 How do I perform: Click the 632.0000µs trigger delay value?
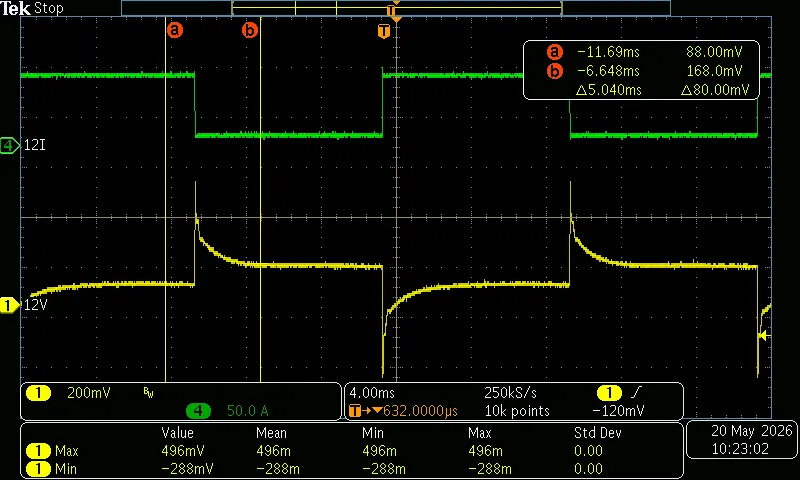(x=420, y=411)
